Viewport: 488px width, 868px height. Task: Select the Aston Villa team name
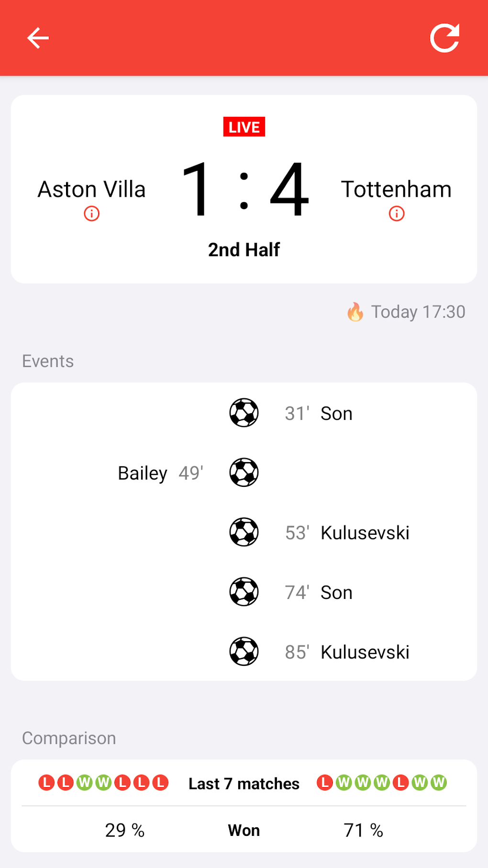[92, 189]
